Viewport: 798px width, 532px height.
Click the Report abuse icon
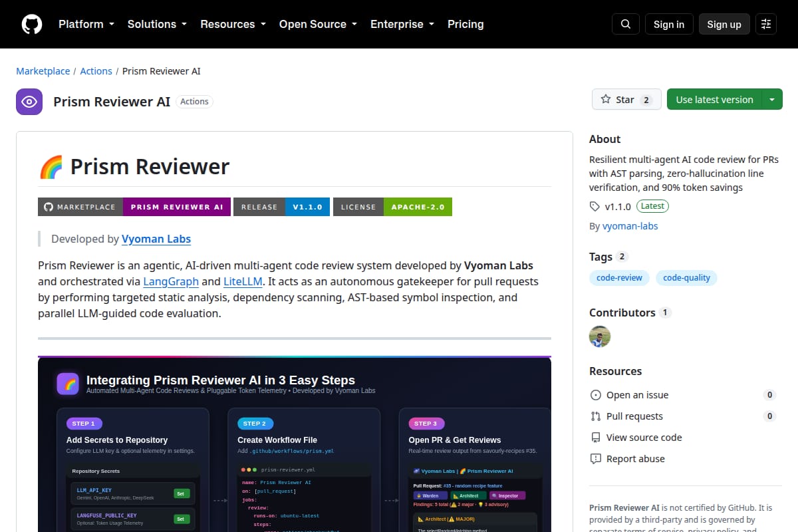pos(596,459)
